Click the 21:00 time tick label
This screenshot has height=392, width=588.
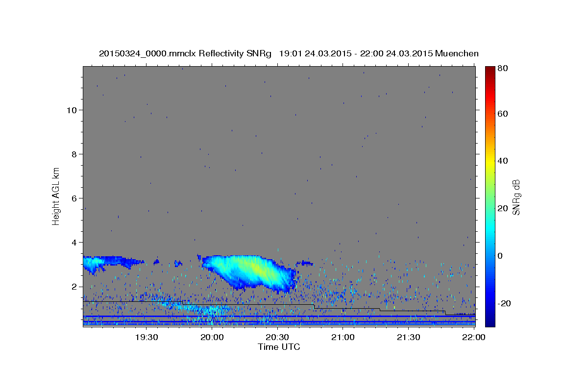[343, 337]
